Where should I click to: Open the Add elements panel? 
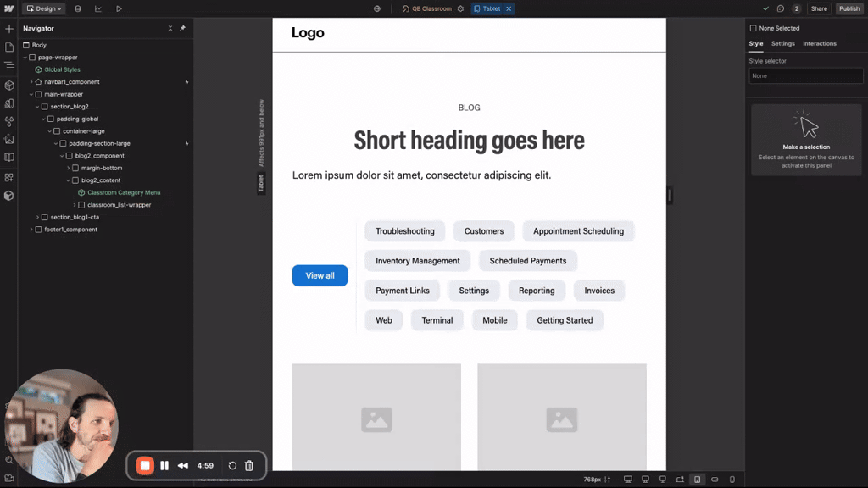click(x=8, y=28)
